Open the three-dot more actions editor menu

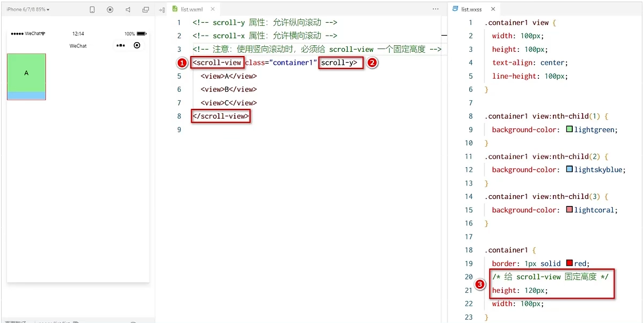click(x=435, y=9)
